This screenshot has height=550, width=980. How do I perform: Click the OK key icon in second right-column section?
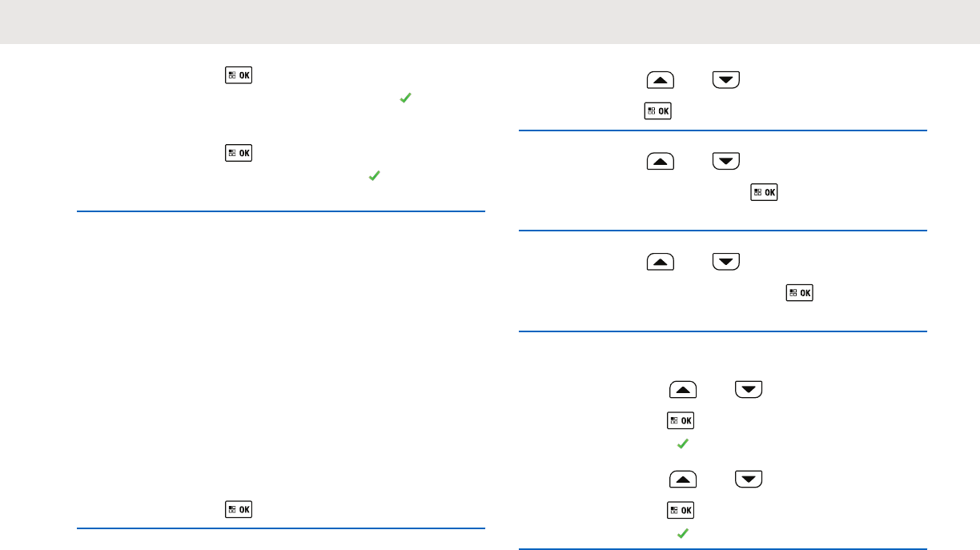coord(764,193)
